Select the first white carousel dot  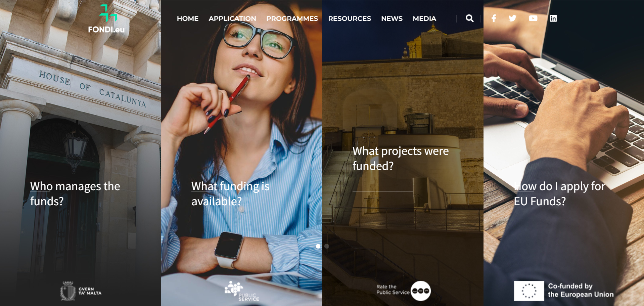coord(318,246)
